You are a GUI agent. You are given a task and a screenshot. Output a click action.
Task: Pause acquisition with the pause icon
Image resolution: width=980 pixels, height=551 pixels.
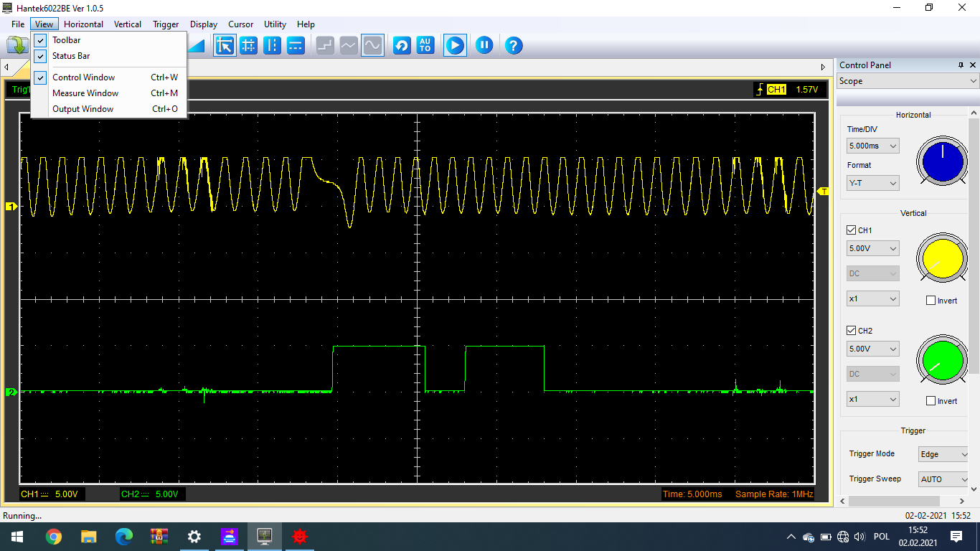coord(484,46)
